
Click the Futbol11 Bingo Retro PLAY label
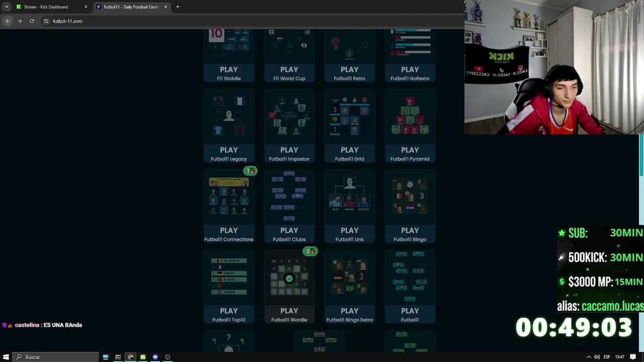[x=350, y=311]
